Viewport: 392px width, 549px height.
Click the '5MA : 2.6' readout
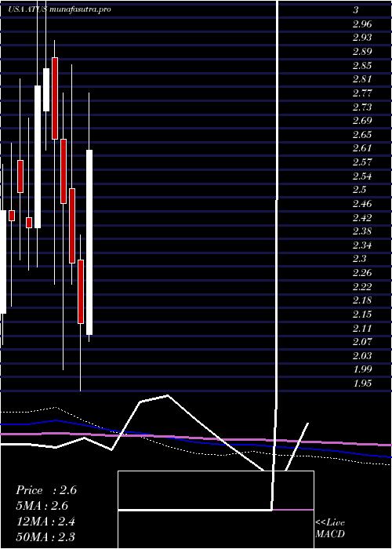pos(42,506)
